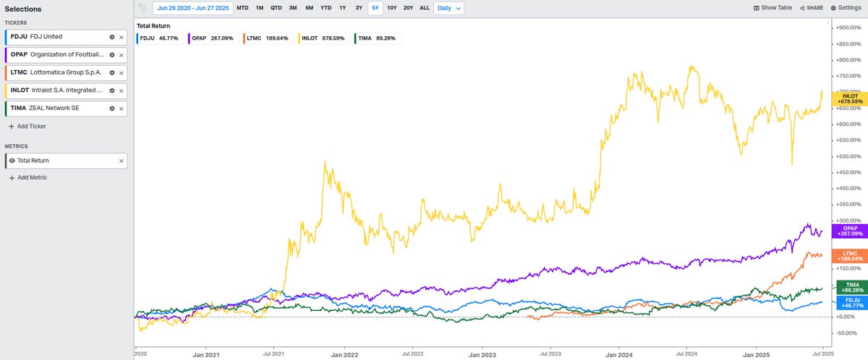Image resolution: width=868 pixels, height=360 pixels.
Task: Open the Daily frequency dropdown
Action: click(449, 8)
